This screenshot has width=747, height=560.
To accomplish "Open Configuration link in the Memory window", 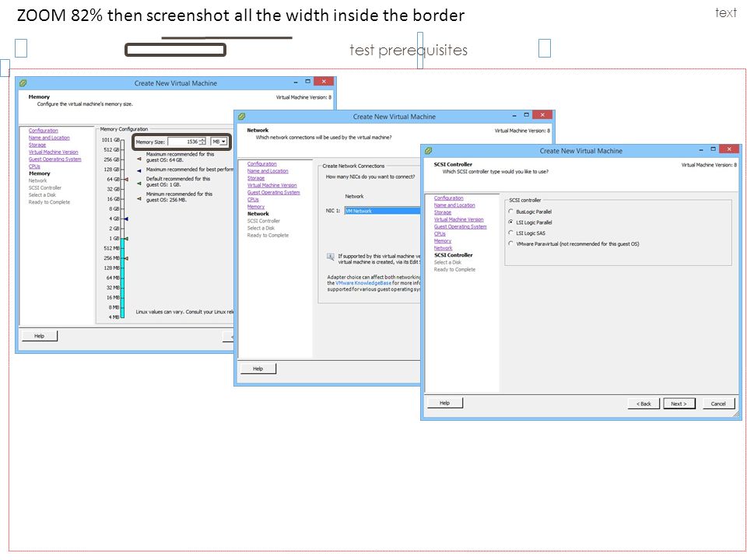I will 44,131.
